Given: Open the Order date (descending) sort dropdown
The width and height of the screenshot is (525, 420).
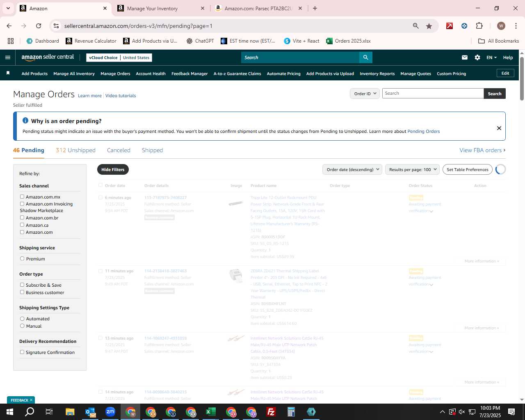Looking at the screenshot, I should [352, 169].
